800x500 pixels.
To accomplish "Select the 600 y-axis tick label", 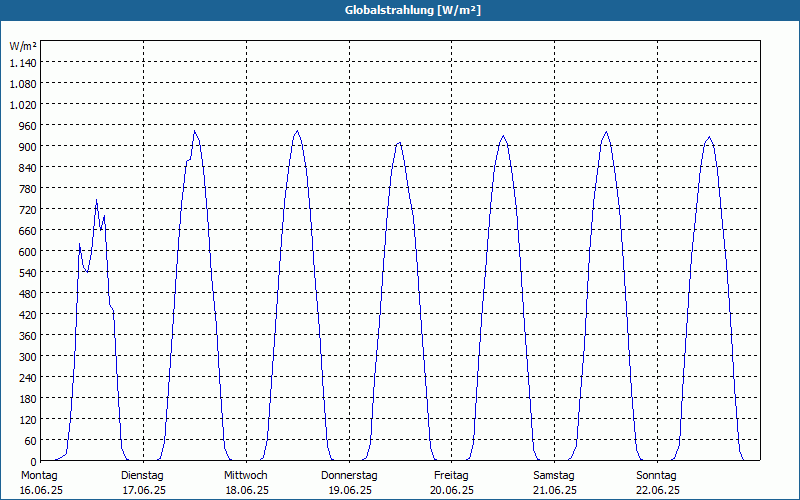I will coord(29,252).
